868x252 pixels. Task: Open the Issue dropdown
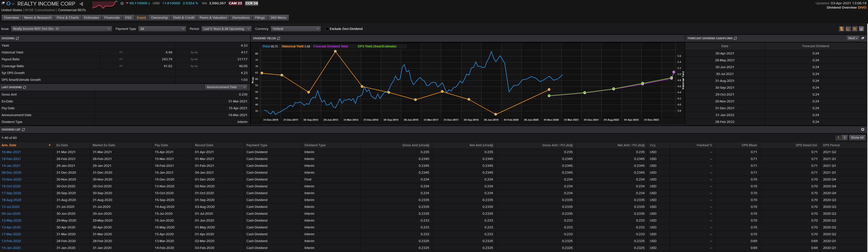pyautogui.click(x=61, y=29)
